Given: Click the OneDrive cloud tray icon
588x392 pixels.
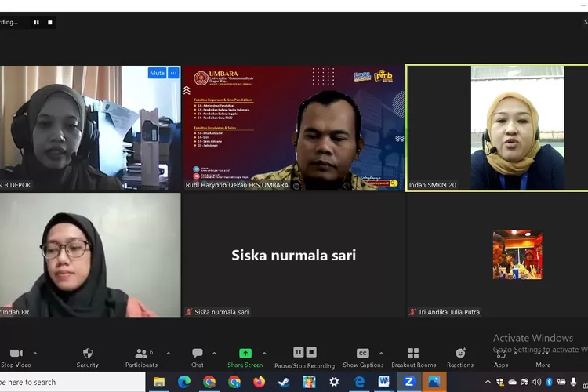Looking at the screenshot, I should pyautogui.click(x=512, y=382).
